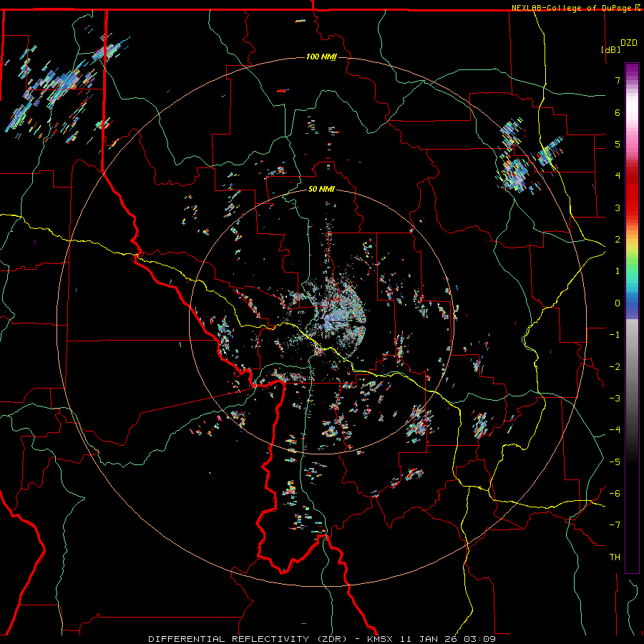Click the TH label on the color scale
This screenshot has width=644, height=644.
tap(615, 557)
